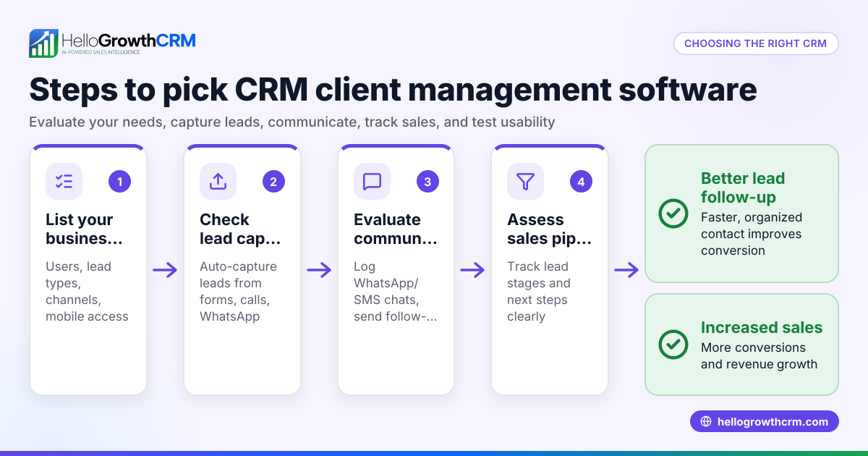
Task: Click the HelloGrowthCRM brand name text
Action: click(x=129, y=40)
